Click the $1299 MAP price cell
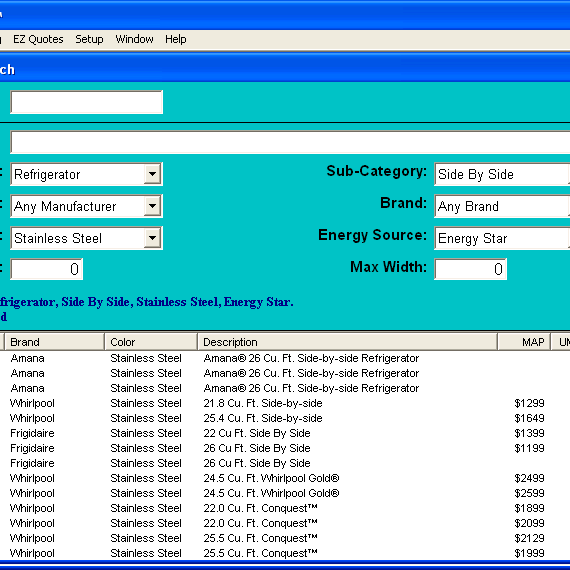 [x=529, y=403]
